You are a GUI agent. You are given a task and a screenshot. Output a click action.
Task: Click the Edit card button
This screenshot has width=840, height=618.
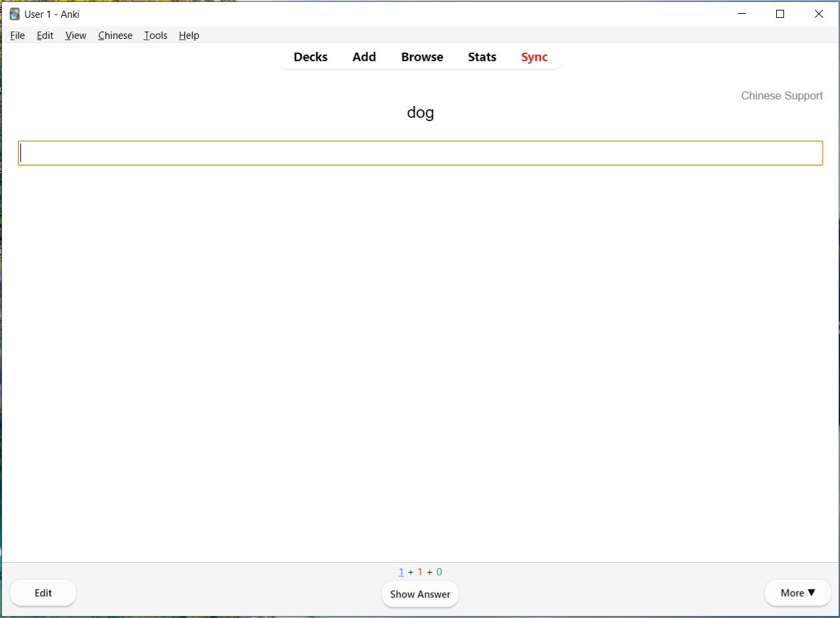click(43, 593)
